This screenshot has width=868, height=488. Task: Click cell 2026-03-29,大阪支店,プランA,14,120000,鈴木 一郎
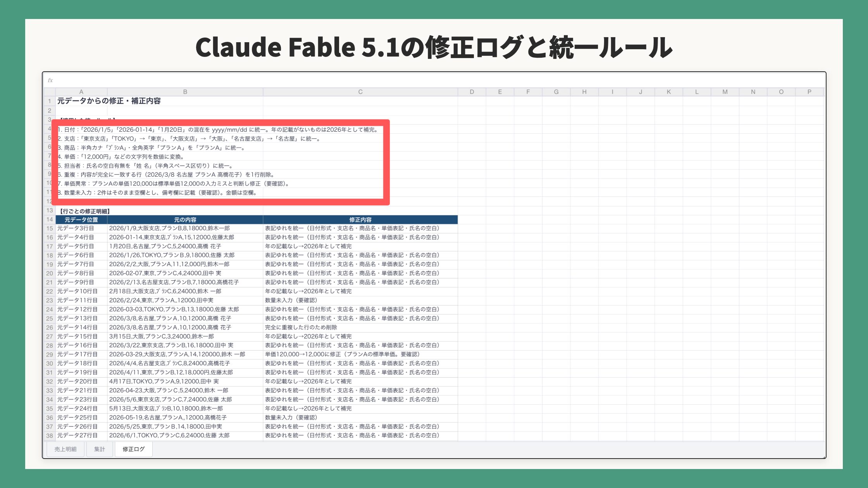(185, 354)
